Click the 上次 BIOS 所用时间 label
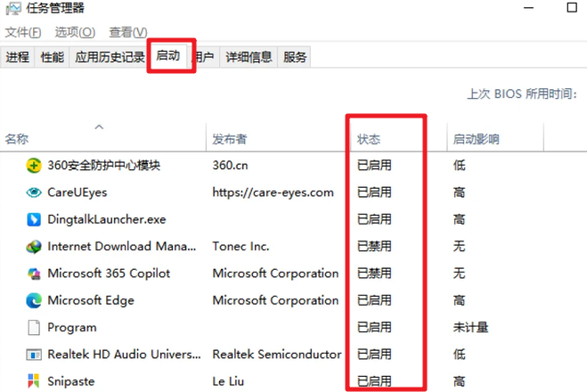This screenshot has width=587, height=392. point(522,94)
